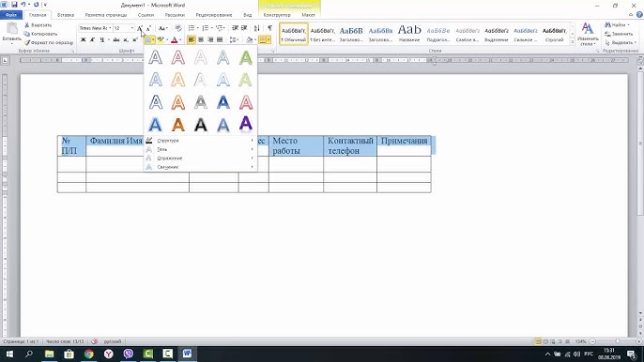The width and height of the screenshot is (644, 362).
Task: Toggle Underline (Ч) formatting
Action: (x=101, y=39)
